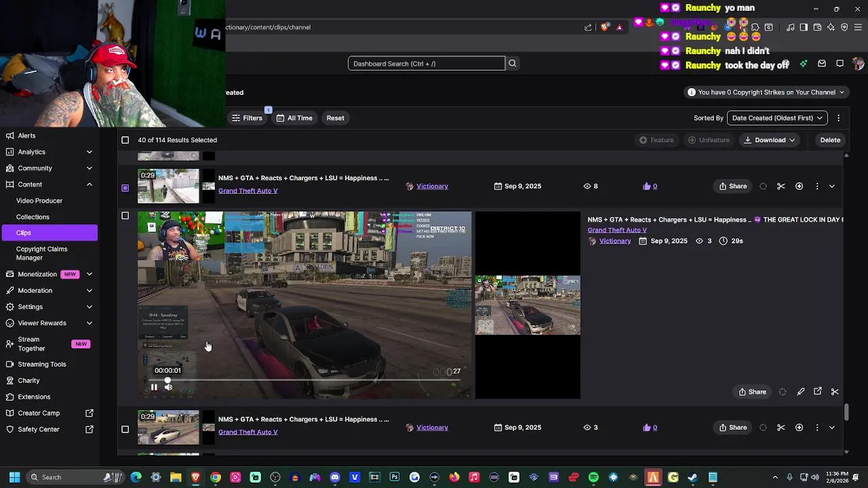Open the Windows Start menu
Viewport: 868px width, 488px height.
pos(14,477)
